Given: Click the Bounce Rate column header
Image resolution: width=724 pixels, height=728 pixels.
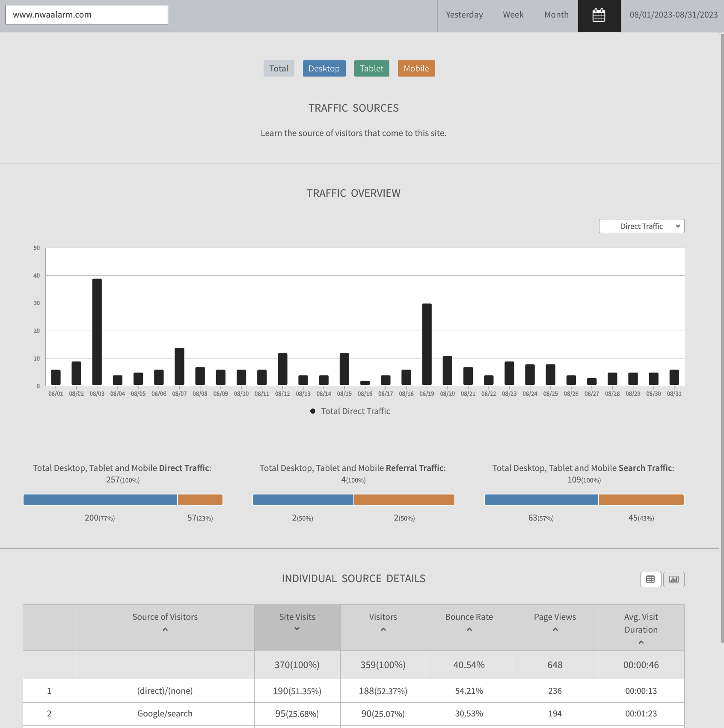Looking at the screenshot, I should click(469, 627).
